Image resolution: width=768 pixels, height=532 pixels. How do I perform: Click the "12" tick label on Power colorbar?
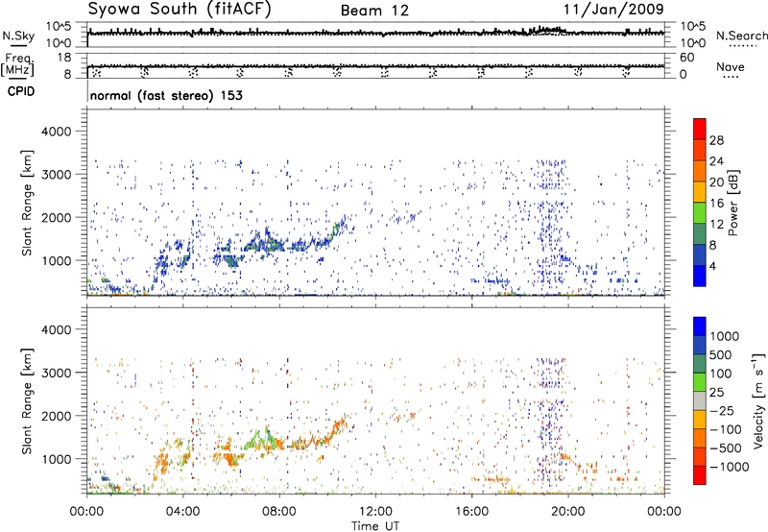[716, 225]
